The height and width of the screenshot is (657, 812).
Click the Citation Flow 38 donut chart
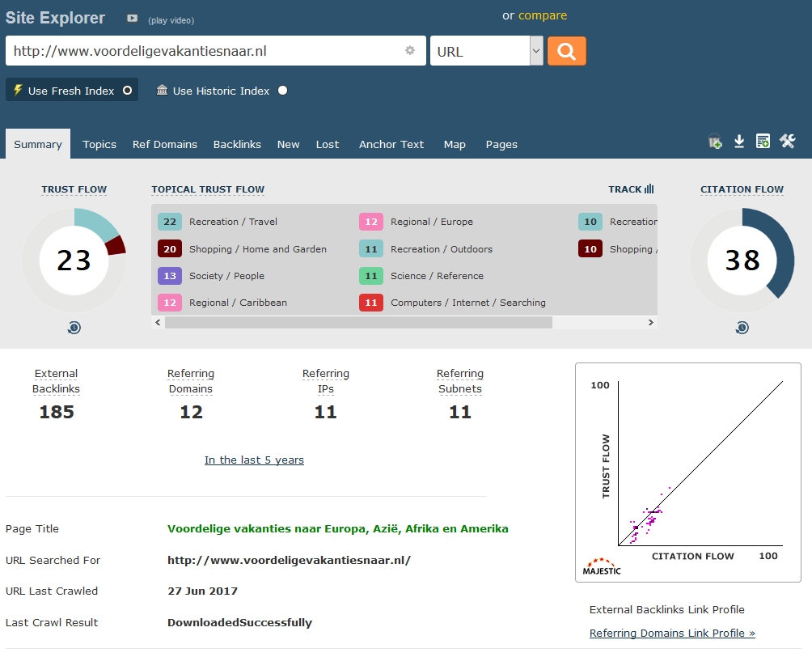click(x=742, y=260)
